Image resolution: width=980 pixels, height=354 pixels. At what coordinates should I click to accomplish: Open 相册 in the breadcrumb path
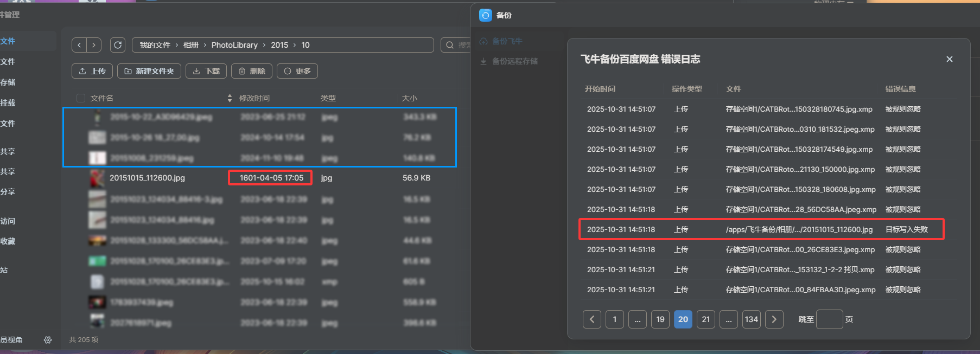(191, 45)
